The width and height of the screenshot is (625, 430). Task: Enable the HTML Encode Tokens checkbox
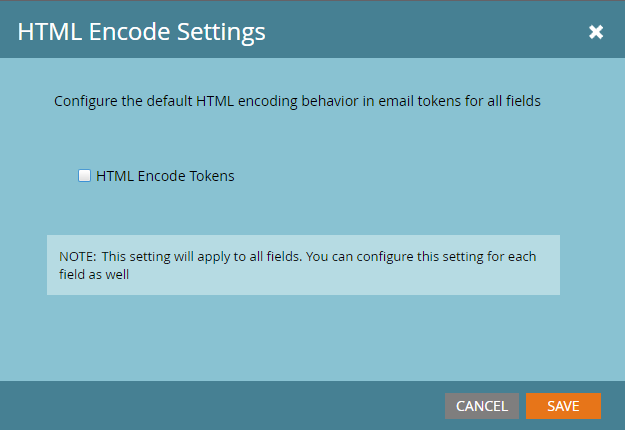click(85, 176)
